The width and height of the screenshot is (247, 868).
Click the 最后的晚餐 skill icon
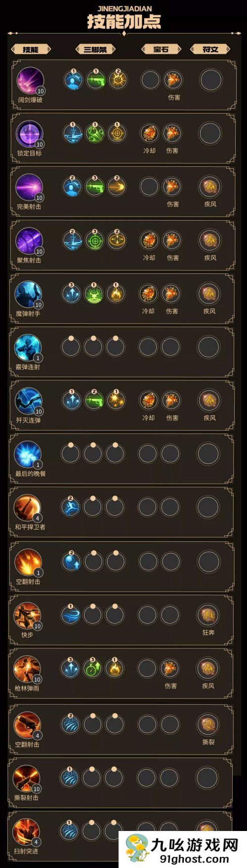pyautogui.click(x=28, y=454)
